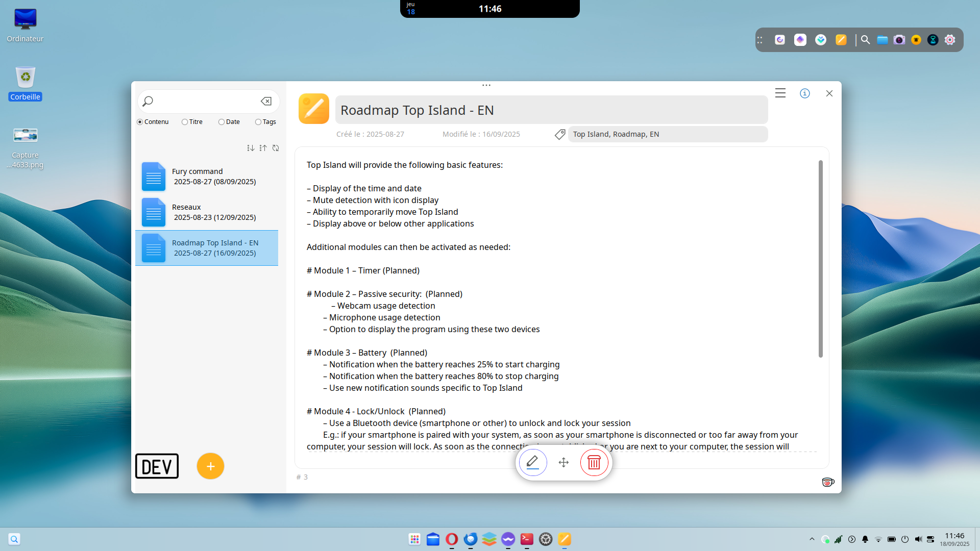Click the coffee cup donate icon

828,482
